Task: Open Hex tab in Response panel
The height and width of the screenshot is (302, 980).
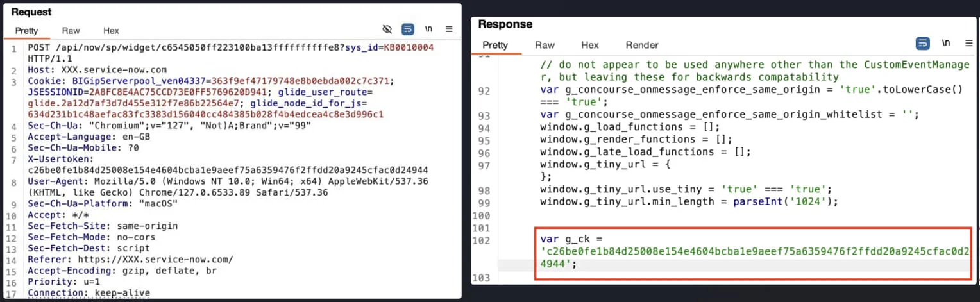Action: click(589, 45)
